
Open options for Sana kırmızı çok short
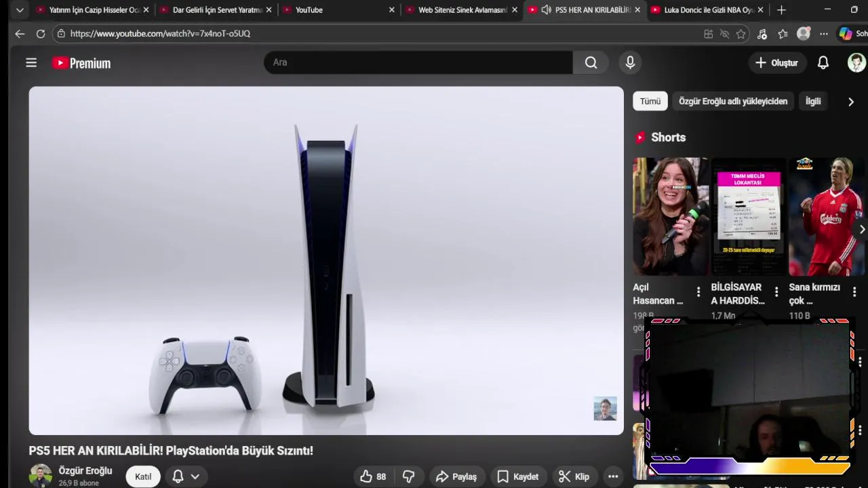tap(854, 292)
